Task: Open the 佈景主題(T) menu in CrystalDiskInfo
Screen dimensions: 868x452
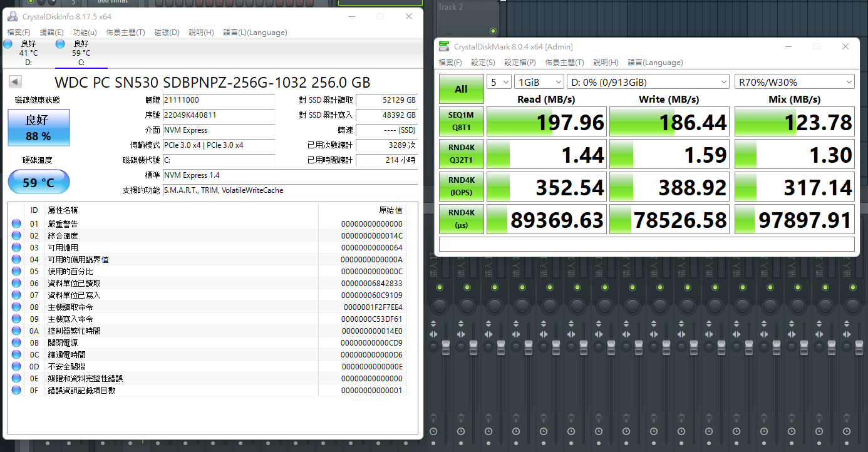Action: tap(126, 33)
